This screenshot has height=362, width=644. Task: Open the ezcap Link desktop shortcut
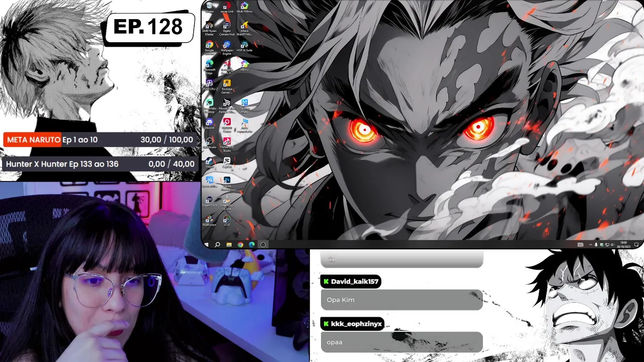(x=227, y=8)
